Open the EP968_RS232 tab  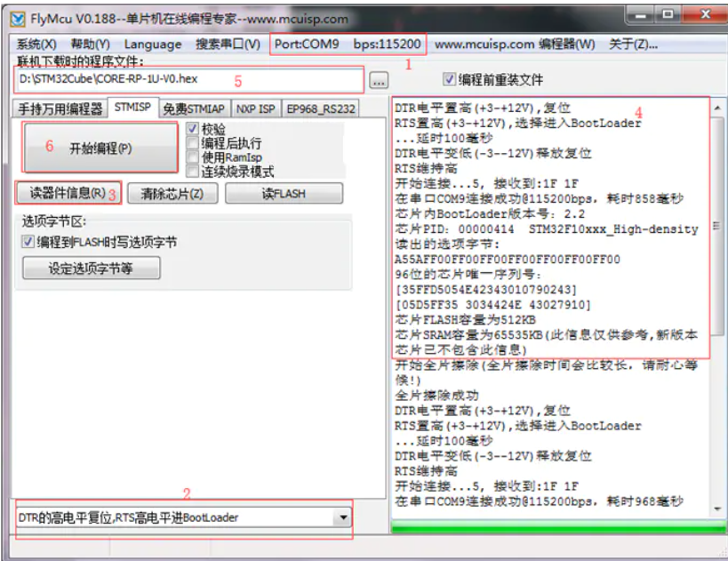pos(320,109)
